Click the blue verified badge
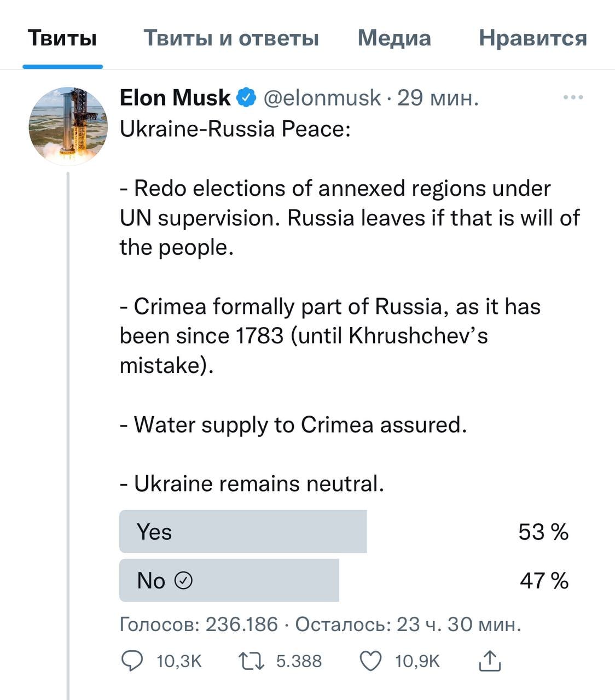This screenshot has width=615, height=700. (246, 98)
